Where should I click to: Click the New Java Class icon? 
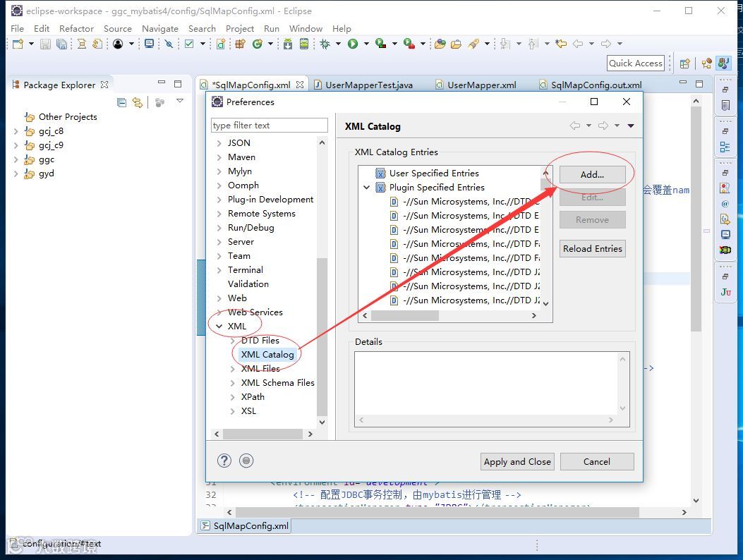pos(258,44)
